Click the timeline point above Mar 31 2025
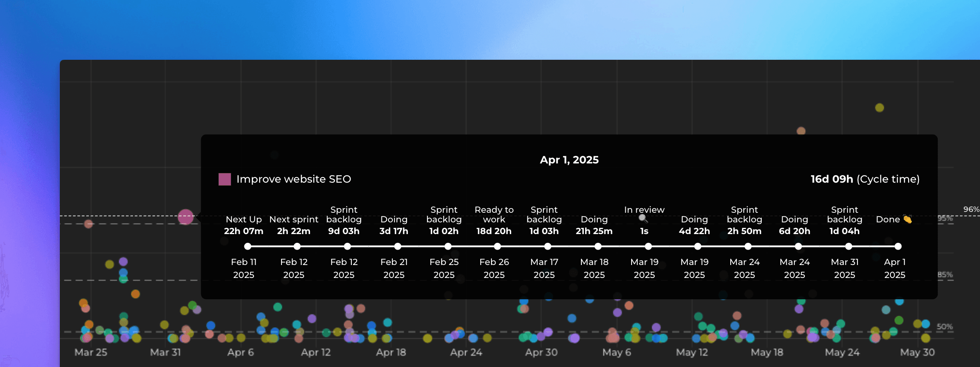The image size is (980, 367). point(848,246)
